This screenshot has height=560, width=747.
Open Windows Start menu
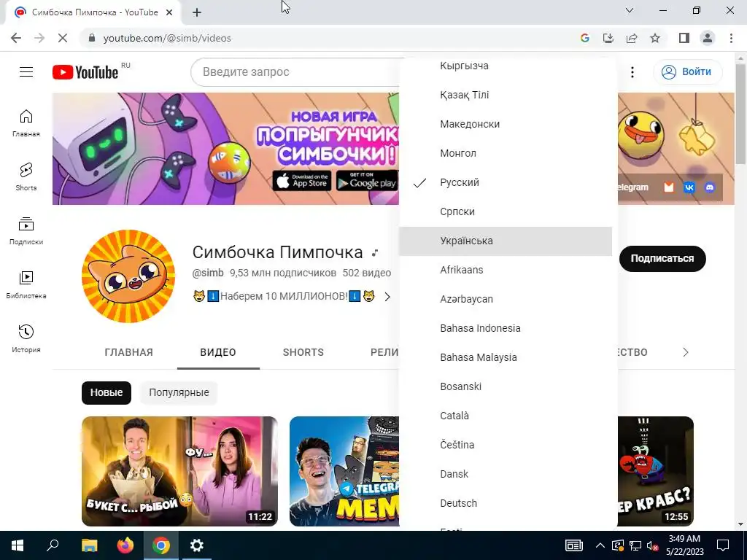18,545
